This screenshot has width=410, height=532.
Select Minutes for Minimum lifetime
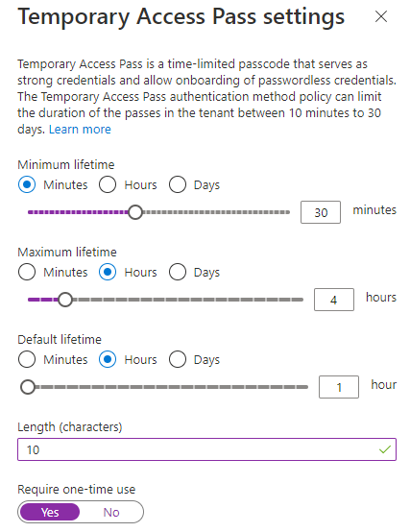27,185
